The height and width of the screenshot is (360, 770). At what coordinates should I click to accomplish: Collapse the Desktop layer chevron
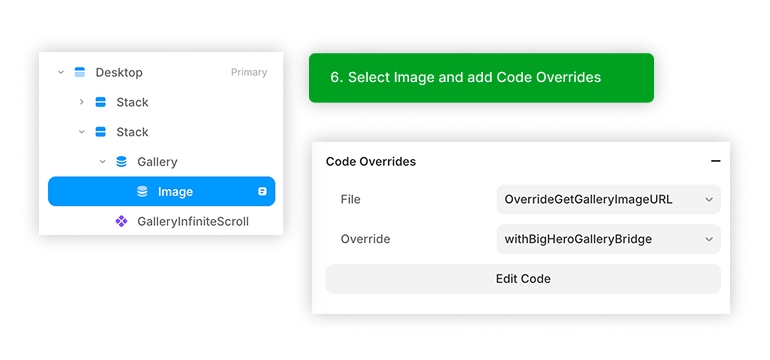[61, 72]
